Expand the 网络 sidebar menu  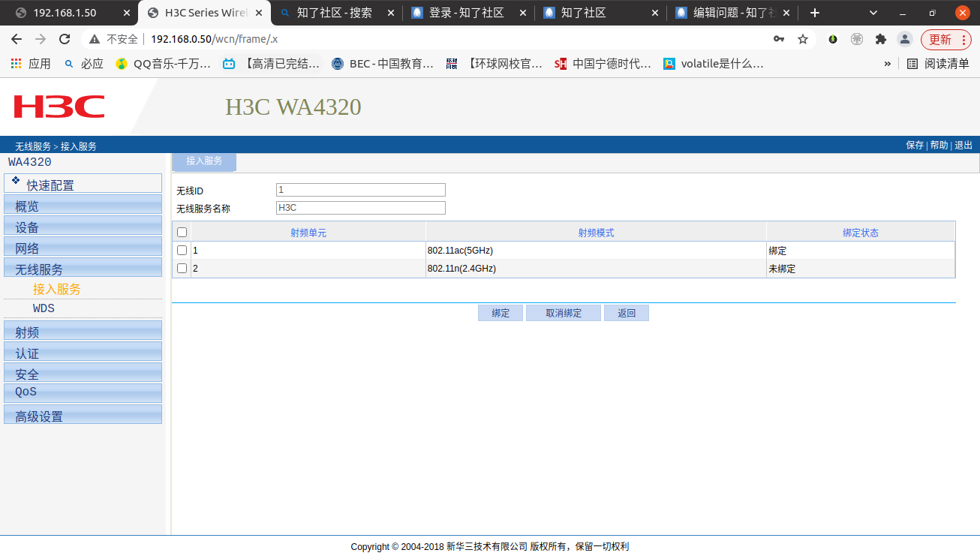point(83,248)
